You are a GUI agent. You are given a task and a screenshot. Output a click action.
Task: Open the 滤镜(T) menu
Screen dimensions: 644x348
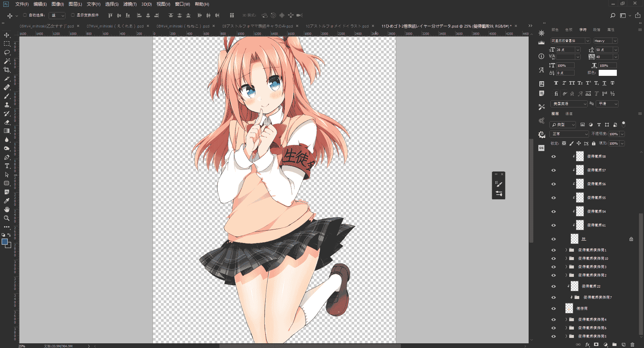coord(130,4)
